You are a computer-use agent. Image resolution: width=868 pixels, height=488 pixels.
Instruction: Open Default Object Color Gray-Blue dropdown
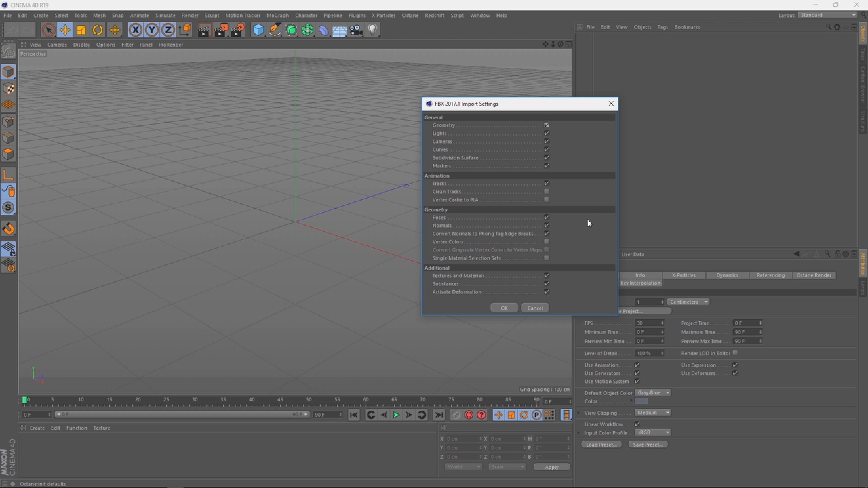(653, 393)
